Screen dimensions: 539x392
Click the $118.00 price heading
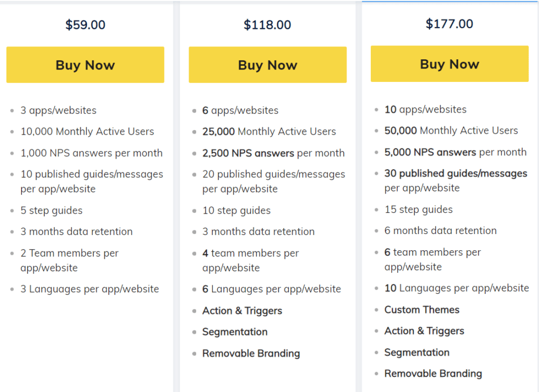coord(267,25)
